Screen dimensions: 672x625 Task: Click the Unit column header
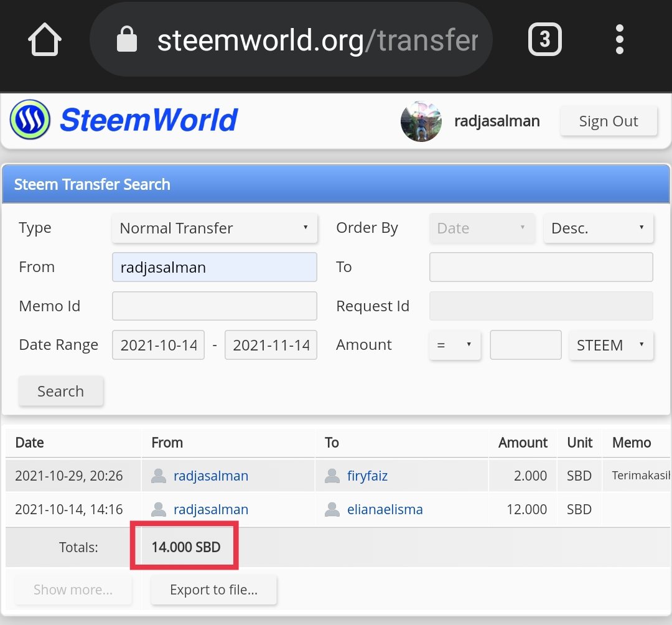tap(580, 443)
